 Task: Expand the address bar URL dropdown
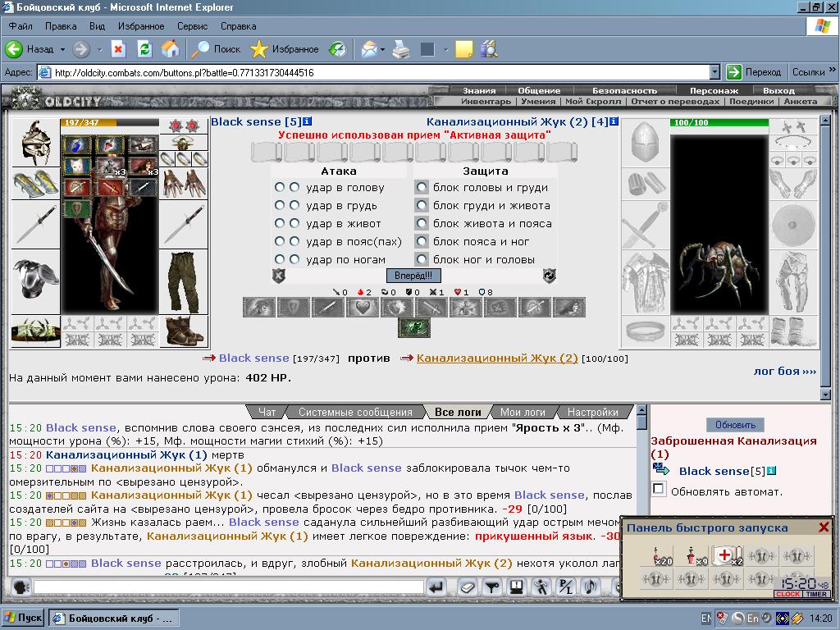[714, 72]
